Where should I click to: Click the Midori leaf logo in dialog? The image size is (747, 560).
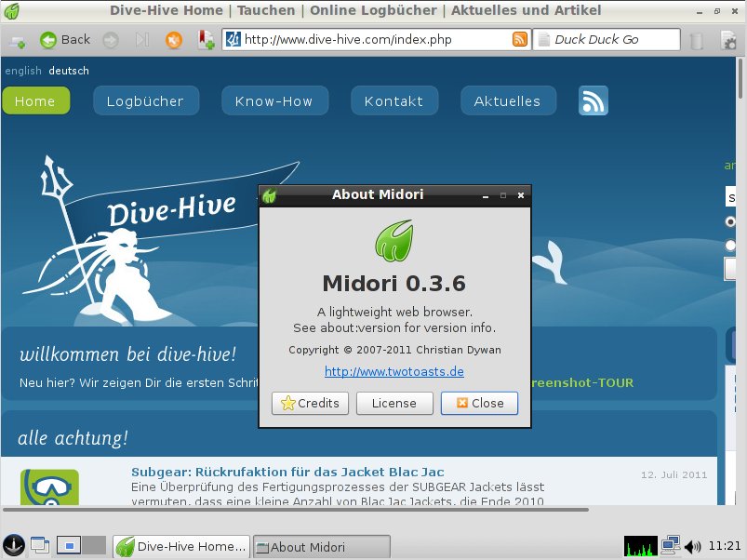394,241
